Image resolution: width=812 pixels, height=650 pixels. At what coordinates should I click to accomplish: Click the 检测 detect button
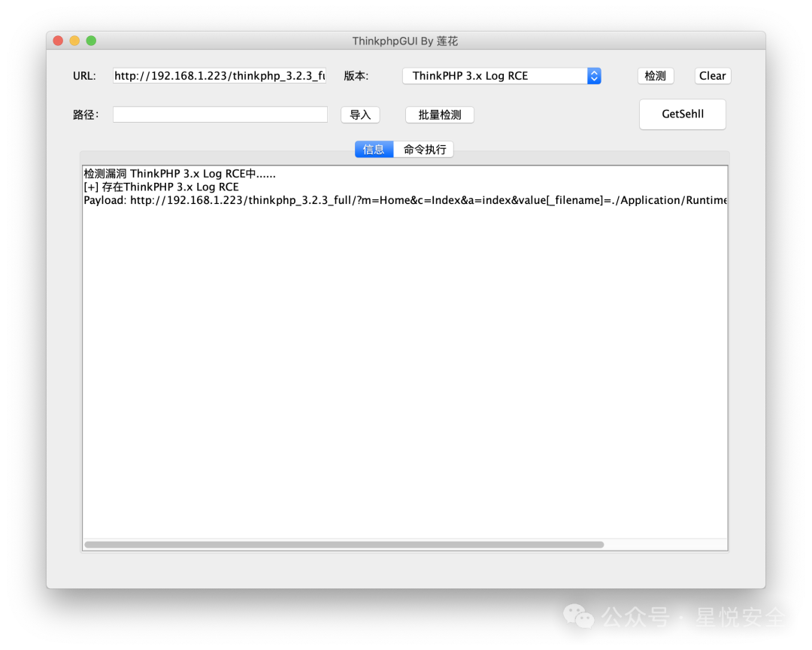tap(655, 76)
